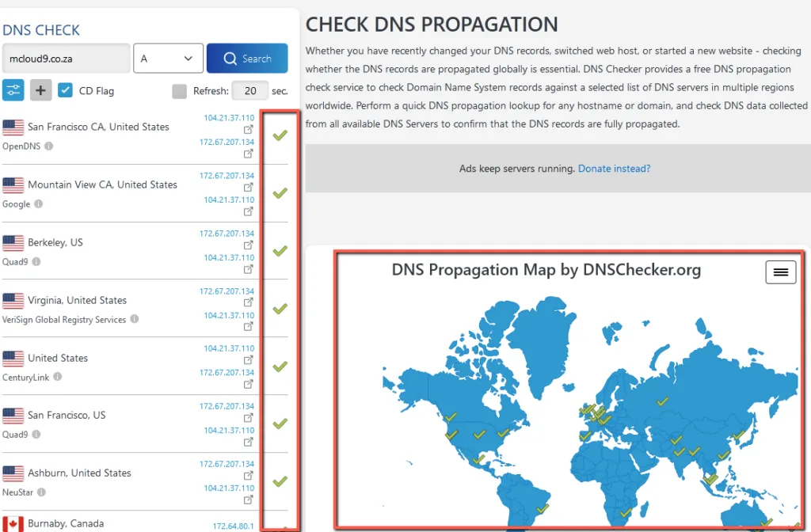Open external link icon under NeuStar 172.67.207.134
The image size is (811, 532).
248,476
